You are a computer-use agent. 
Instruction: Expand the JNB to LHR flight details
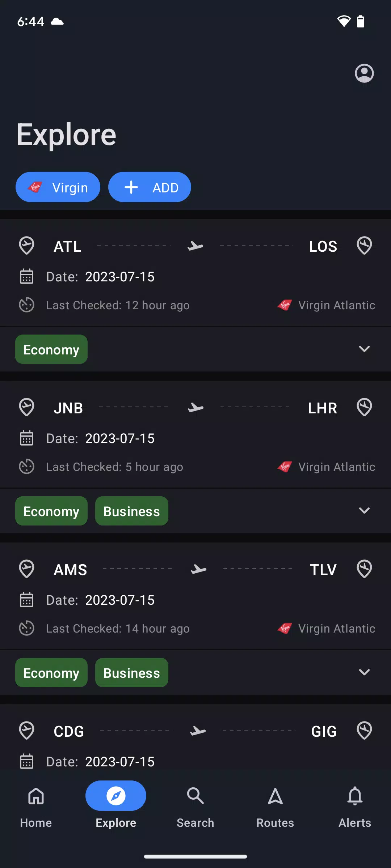[364, 511]
